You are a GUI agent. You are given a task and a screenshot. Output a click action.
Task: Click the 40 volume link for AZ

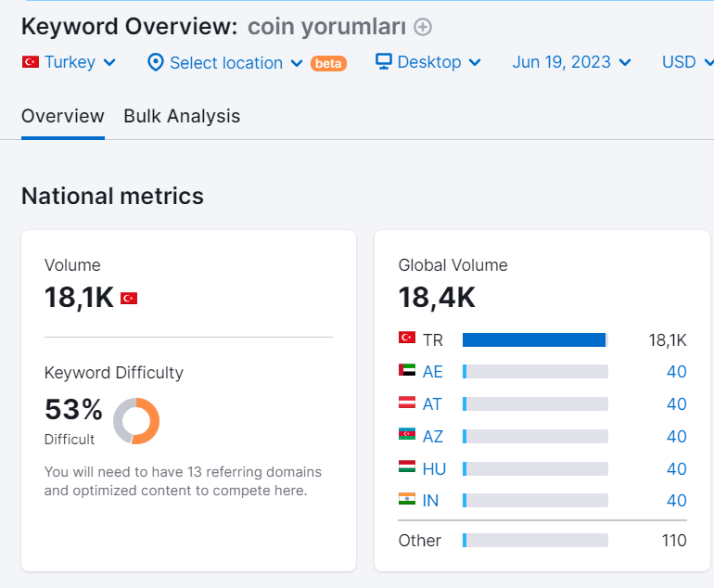(677, 437)
